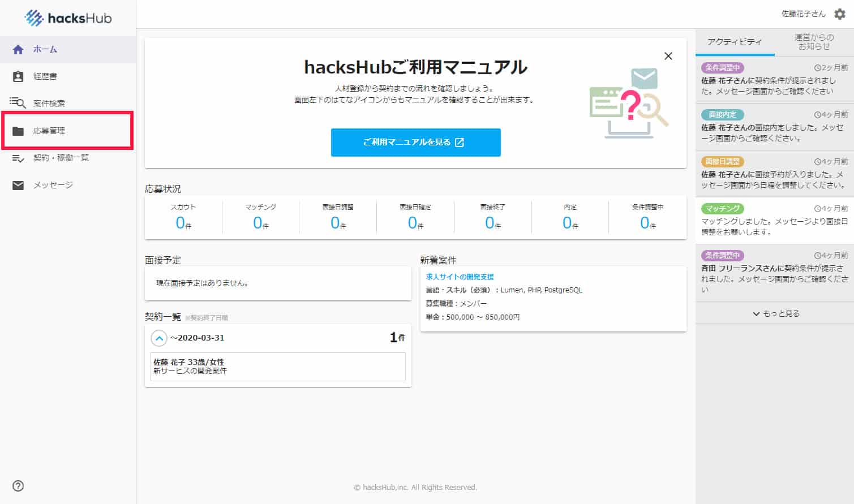Click the manual illustration graphic
Viewport: 854px width, 504px height.
coord(629,103)
